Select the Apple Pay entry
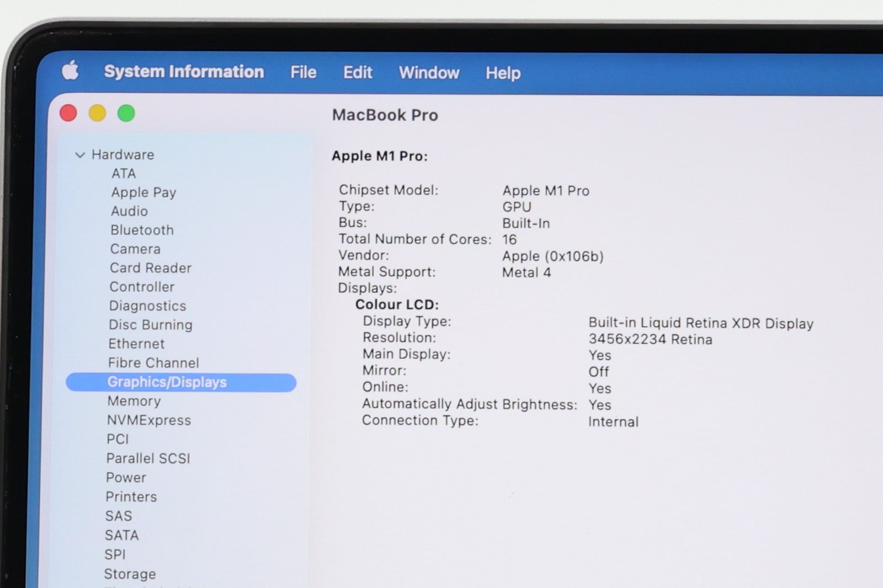Screen dimensions: 883x588 coord(143,193)
